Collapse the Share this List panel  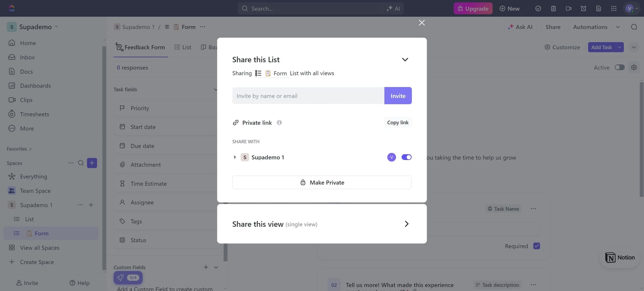coord(405,59)
